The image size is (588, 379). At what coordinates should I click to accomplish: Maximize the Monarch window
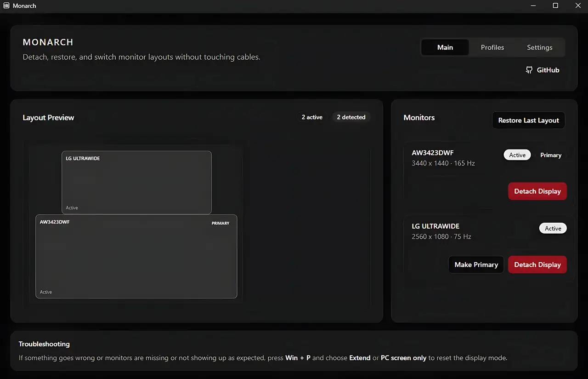(x=555, y=6)
